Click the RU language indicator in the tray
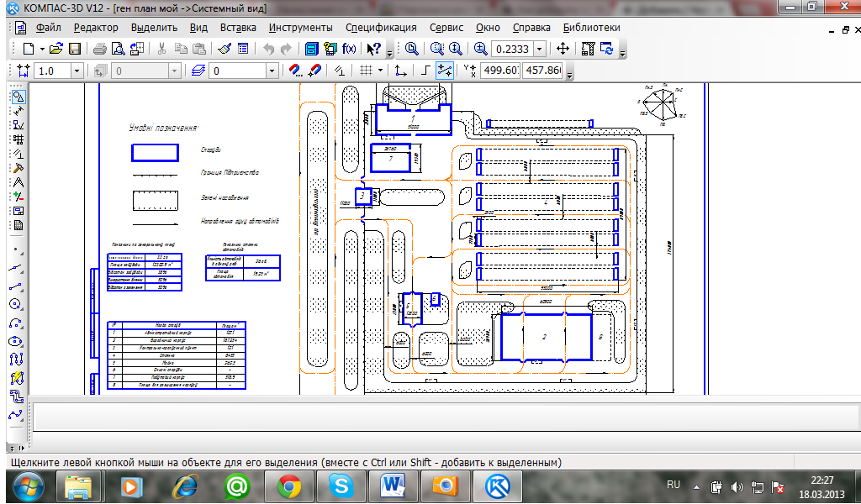Screen dimensions: 861x504 pos(673,485)
